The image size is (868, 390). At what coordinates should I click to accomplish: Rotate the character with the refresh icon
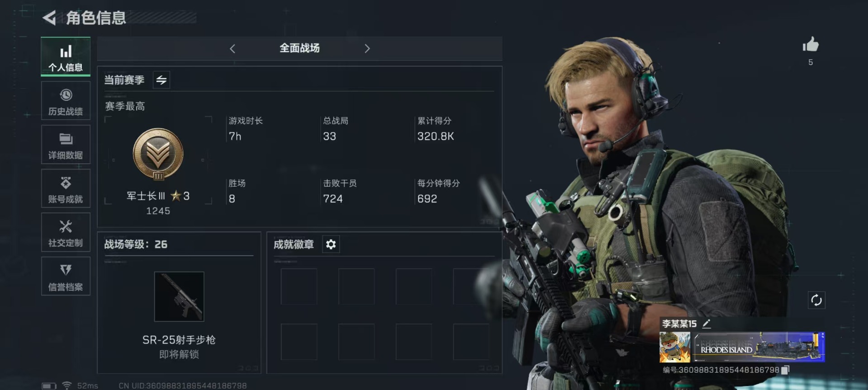(816, 300)
